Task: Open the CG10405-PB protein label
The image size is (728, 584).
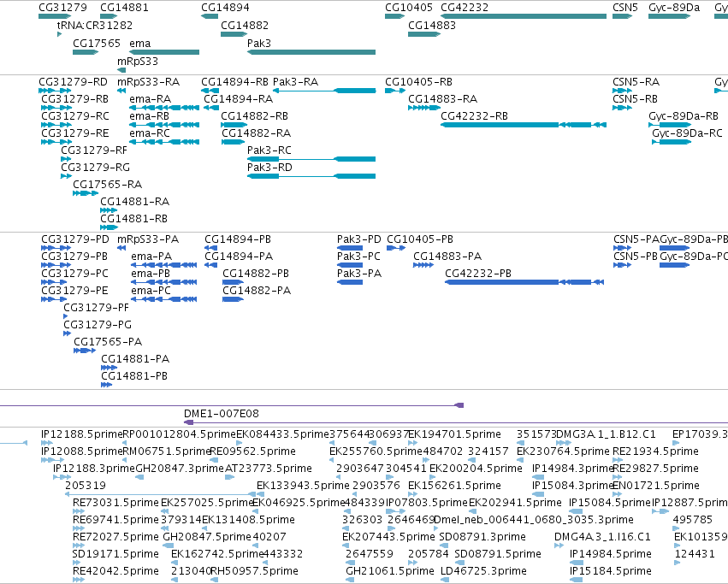Action: 420,239
